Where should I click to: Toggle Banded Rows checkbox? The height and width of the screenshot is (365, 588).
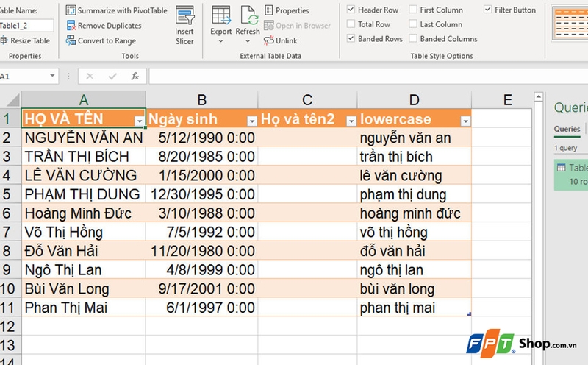click(351, 38)
